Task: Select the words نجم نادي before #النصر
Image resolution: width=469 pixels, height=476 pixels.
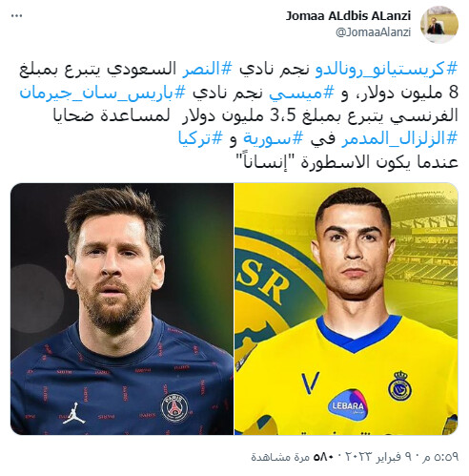Action: click(x=274, y=70)
